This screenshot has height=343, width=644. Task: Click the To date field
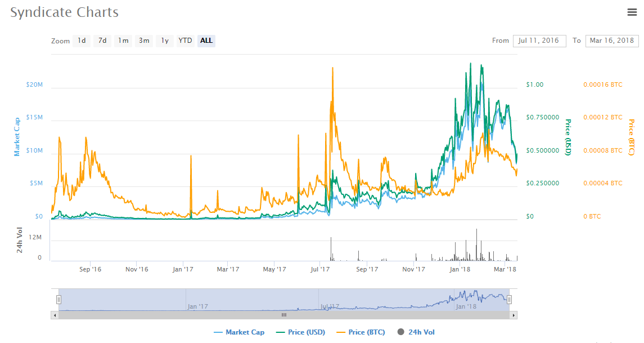(x=611, y=41)
